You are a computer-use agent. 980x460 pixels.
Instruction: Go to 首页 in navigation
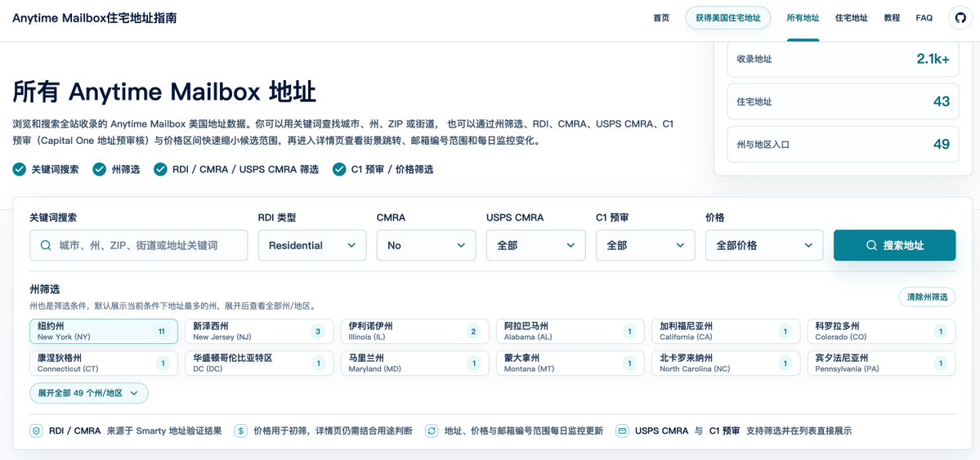[x=661, y=18]
